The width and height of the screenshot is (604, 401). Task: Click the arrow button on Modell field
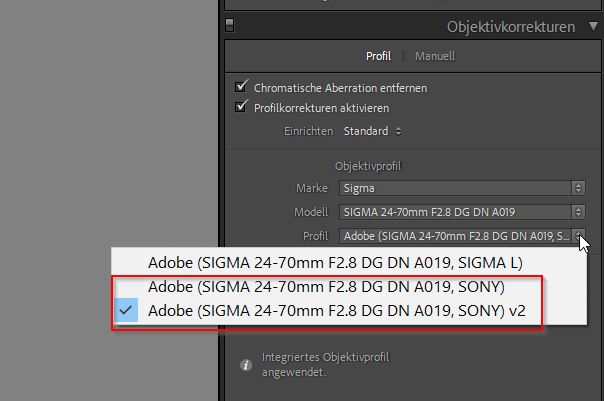(579, 211)
